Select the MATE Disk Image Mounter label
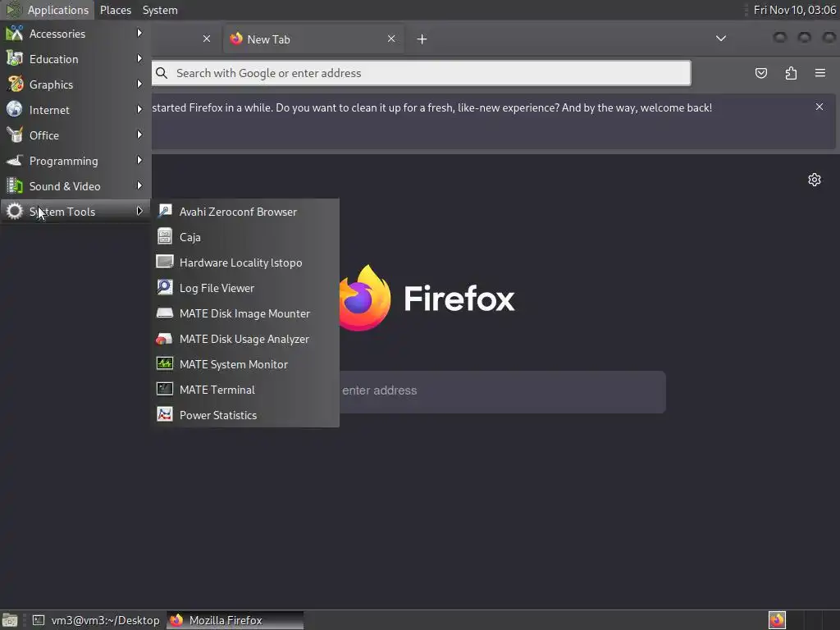The height and width of the screenshot is (630, 840). pyautogui.click(x=244, y=313)
